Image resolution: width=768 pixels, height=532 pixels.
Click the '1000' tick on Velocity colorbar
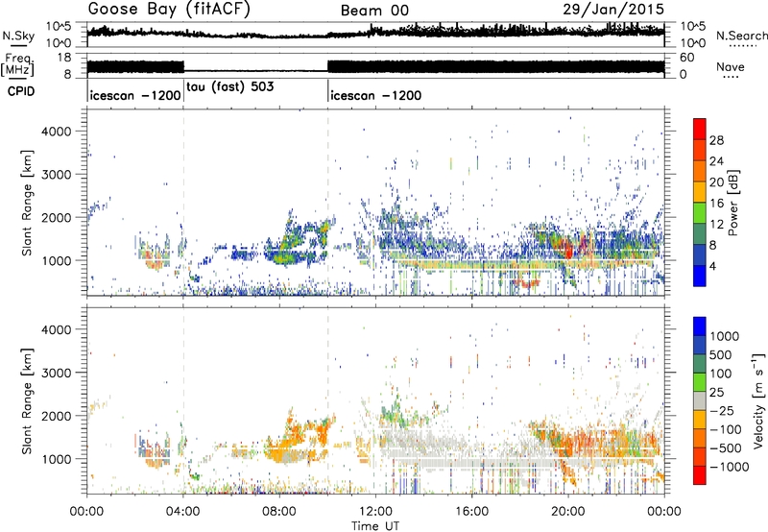click(724, 336)
